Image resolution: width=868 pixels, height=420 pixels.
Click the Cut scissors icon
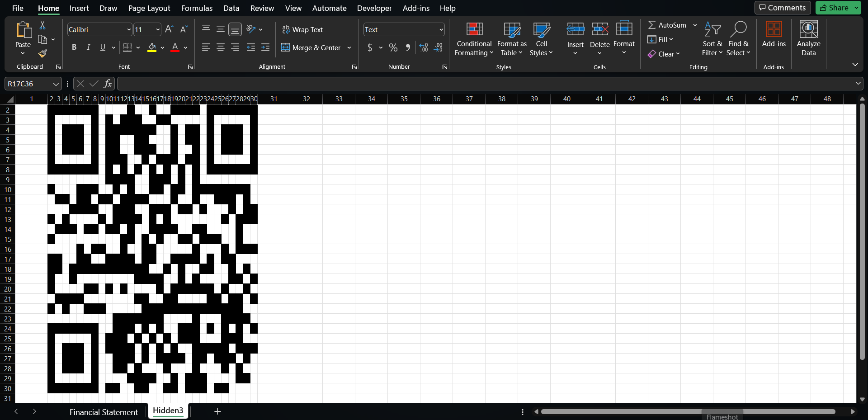tap(42, 25)
